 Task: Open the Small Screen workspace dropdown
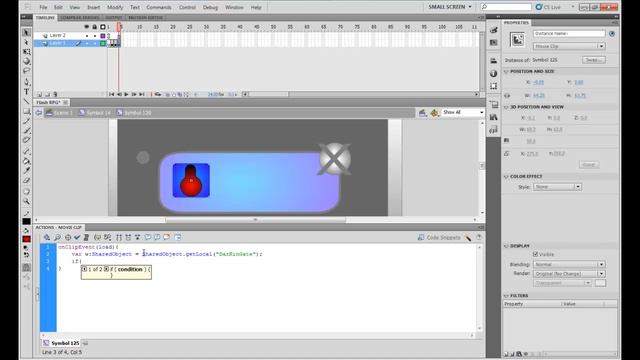(450, 7)
